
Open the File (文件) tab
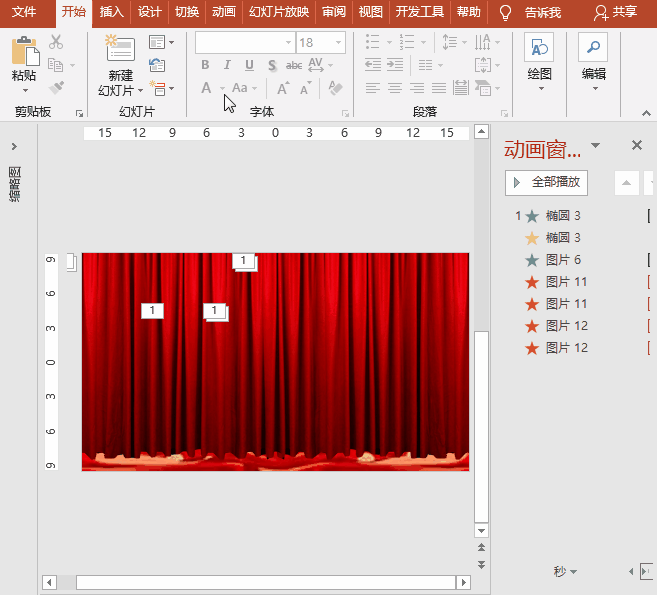(x=24, y=12)
